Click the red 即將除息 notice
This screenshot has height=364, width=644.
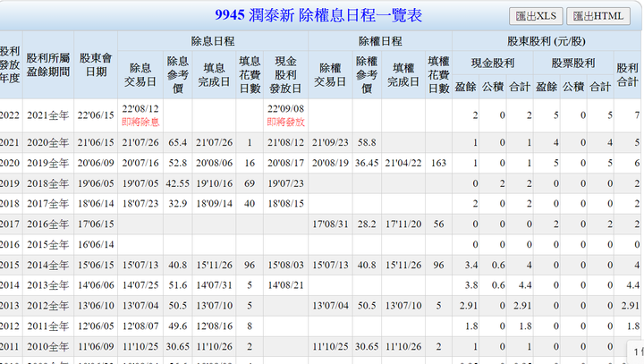click(140, 122)
